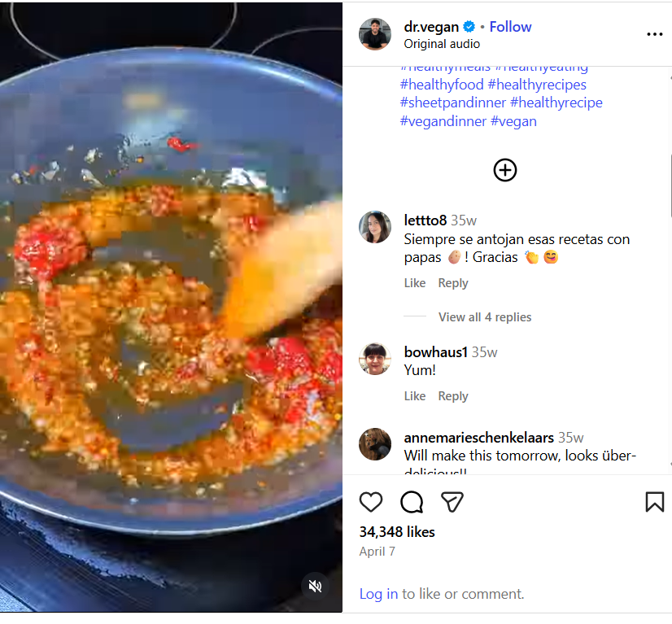Load more comments with plus button
The image size is (672, 624).
click(x=505, y=170)
